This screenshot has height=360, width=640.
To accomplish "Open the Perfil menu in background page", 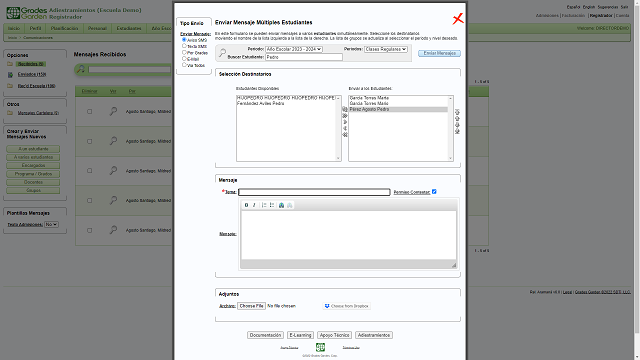I will pos(35,29).
